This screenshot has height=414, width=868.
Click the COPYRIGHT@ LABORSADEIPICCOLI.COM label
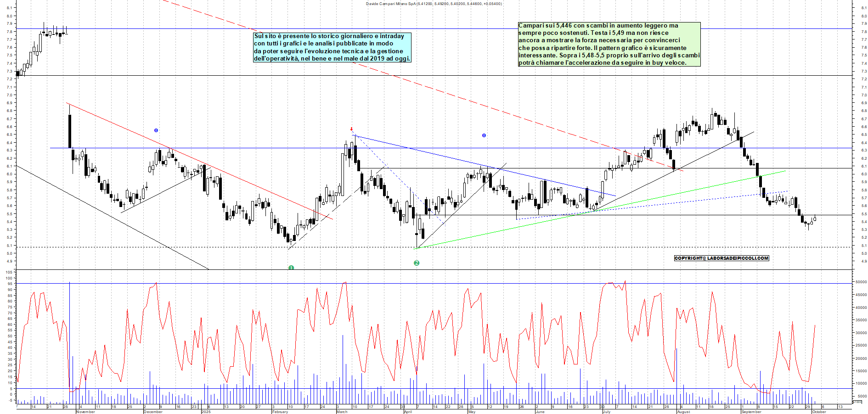[x=721, y=258]
